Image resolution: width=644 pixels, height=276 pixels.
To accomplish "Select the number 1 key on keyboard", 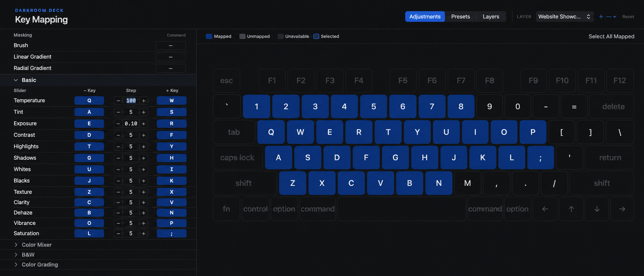I will 256,107.
